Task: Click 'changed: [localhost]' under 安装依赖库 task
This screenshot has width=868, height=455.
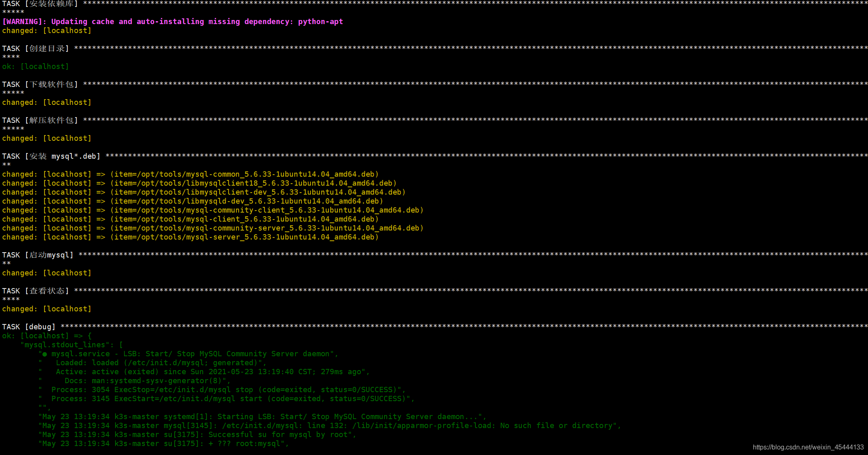Action: [x=47, y=31]
